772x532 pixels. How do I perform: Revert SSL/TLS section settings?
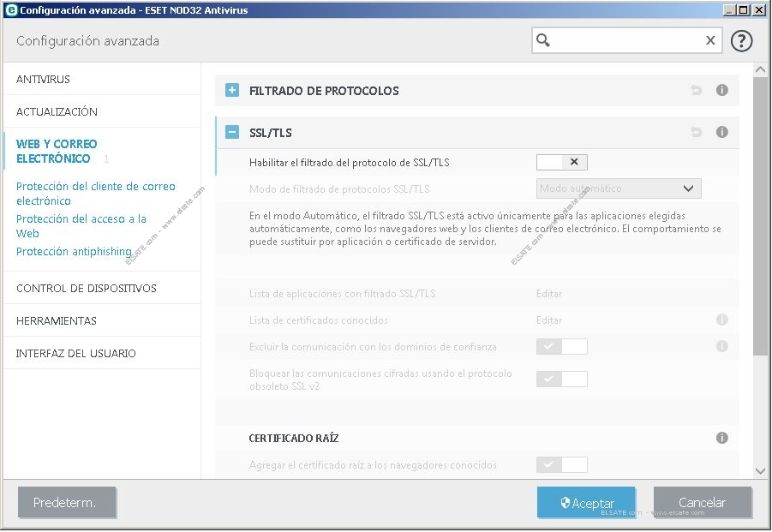pos(697,132)
